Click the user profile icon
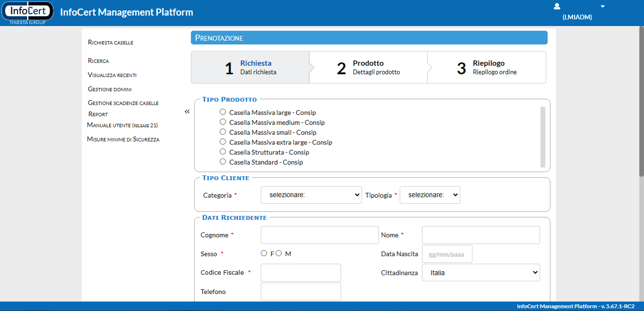Viewport: 644px width, 311px height. 557,7
